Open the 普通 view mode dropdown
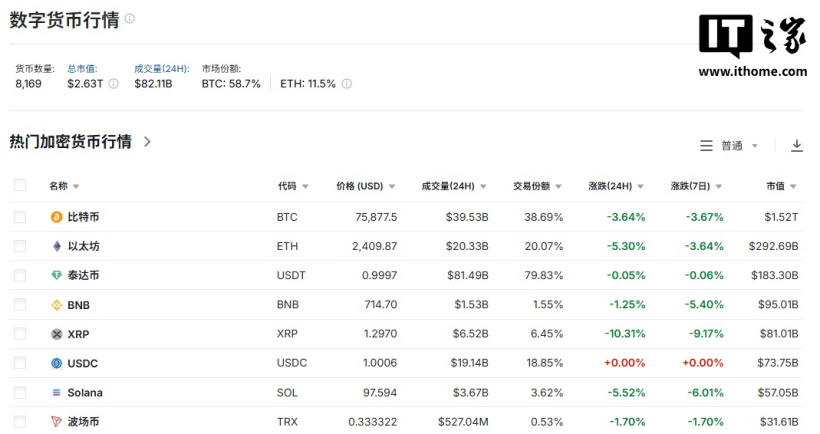The height and width of the screenshot is (434, 820). pos(739,146)
